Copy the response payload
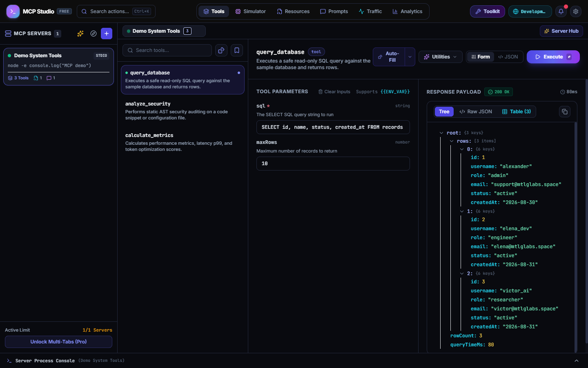Viewport: 588px width, 368px height. pyautogui.click(x=565, y=112)
